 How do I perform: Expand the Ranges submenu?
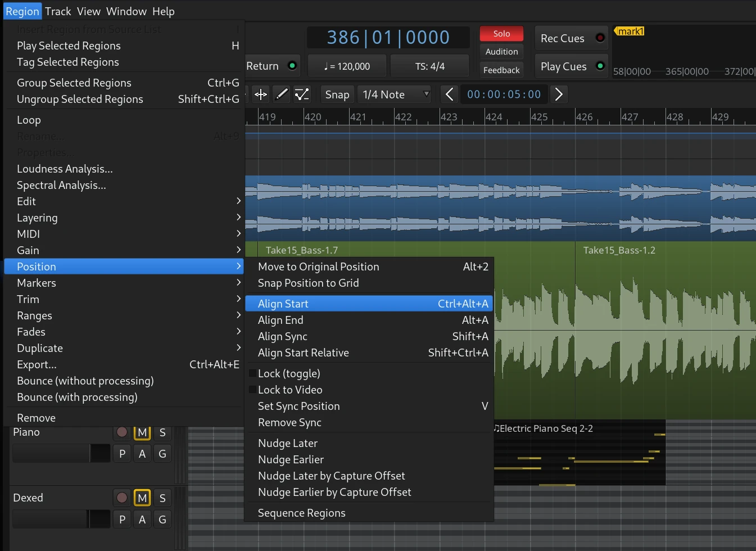[124, 315]
